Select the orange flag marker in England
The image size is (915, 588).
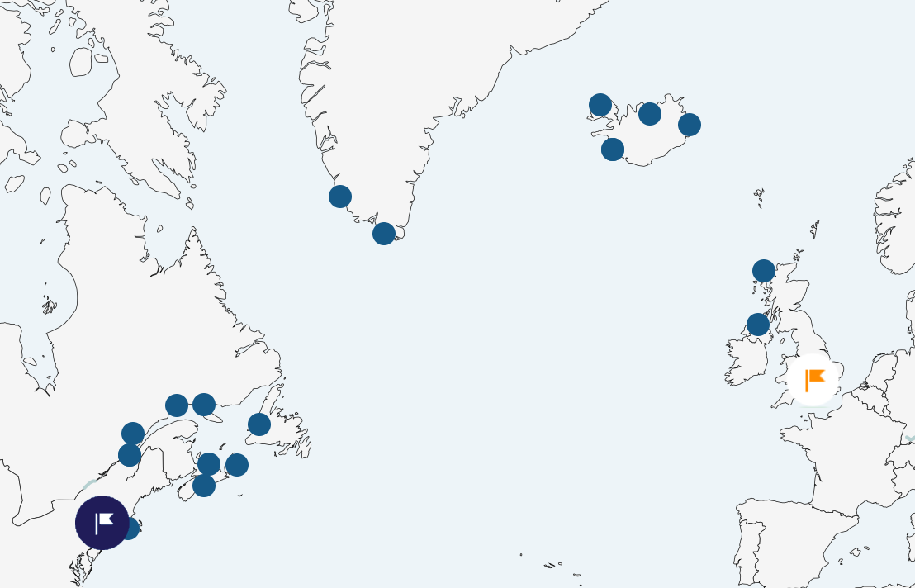(814, 379)
